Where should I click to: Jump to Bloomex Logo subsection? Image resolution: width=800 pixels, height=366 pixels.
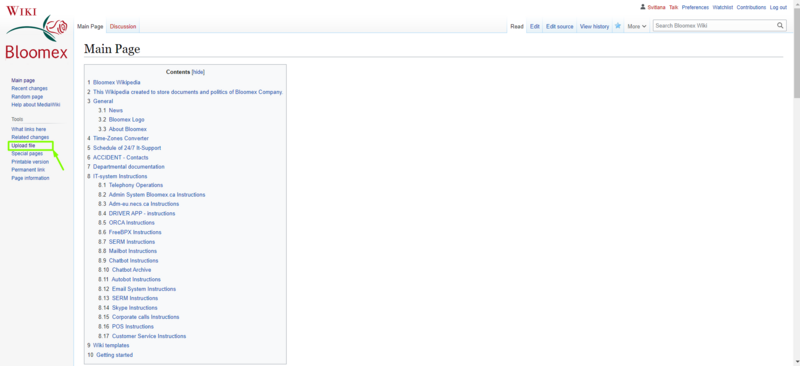click(127, 119)
